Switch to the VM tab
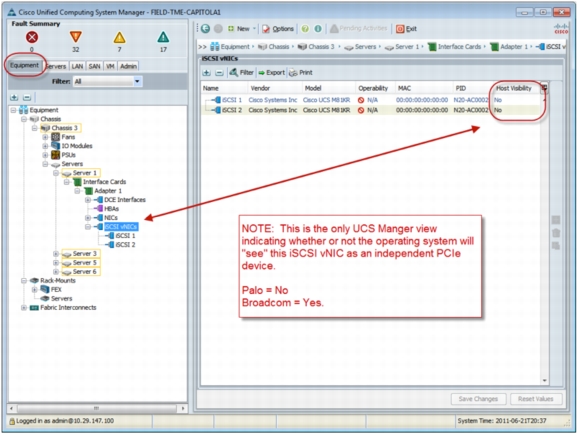This screenshot has width=578, height=435. [110, 66]
